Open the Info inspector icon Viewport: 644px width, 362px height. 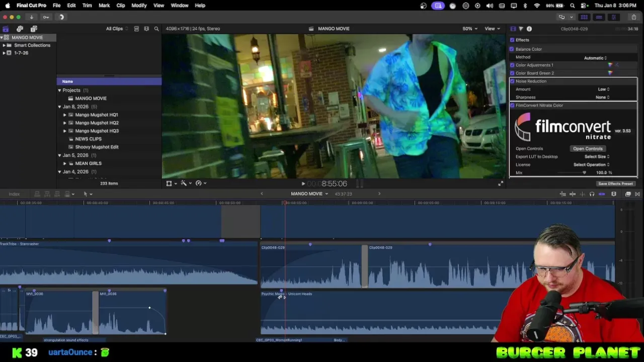pos(529,29)
